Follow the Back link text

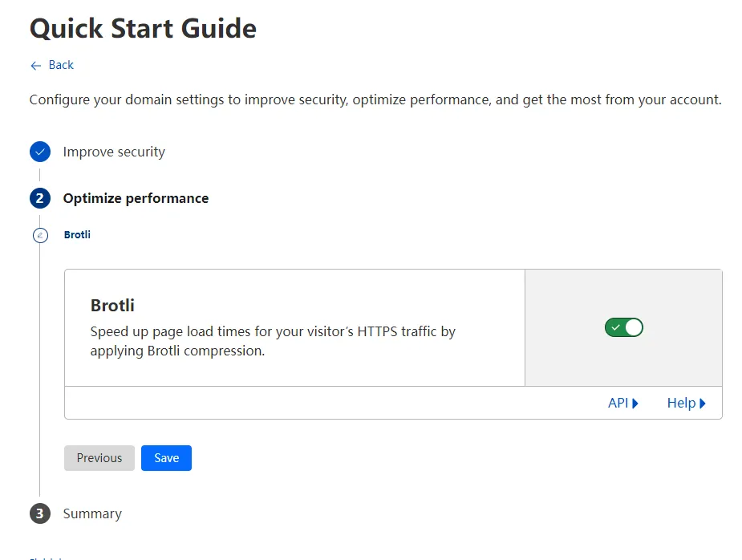tap(61, 65)
